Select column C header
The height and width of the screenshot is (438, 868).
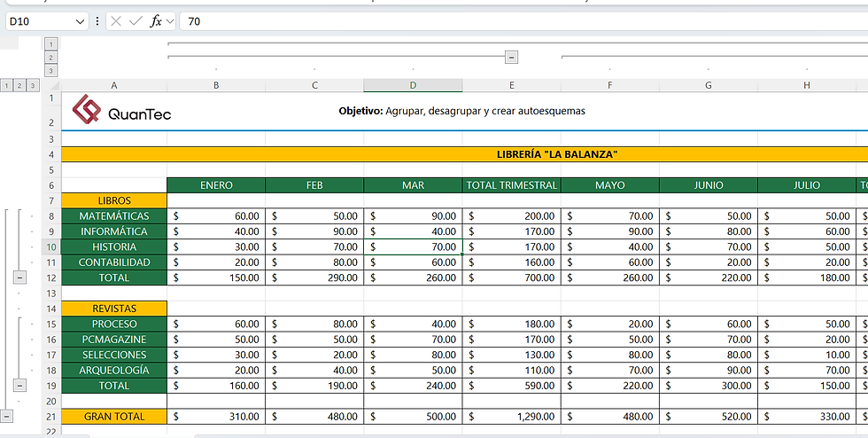[314, 85]
